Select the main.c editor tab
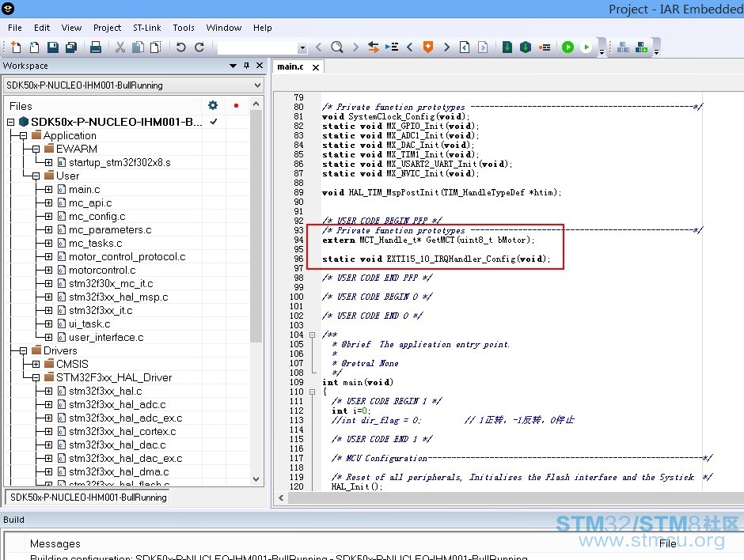Viewport: 744px width, 560px height. [290, 67]
